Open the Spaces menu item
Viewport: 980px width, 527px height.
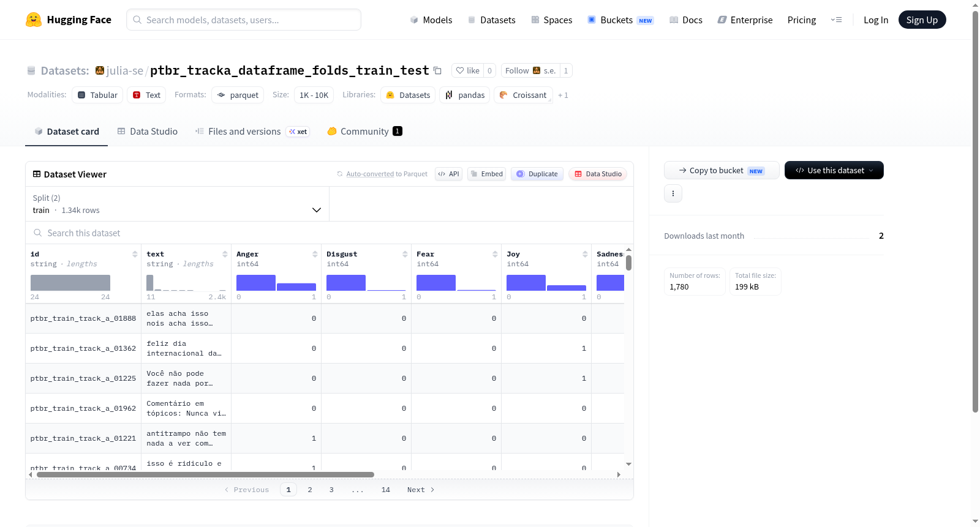click(551, 20)
